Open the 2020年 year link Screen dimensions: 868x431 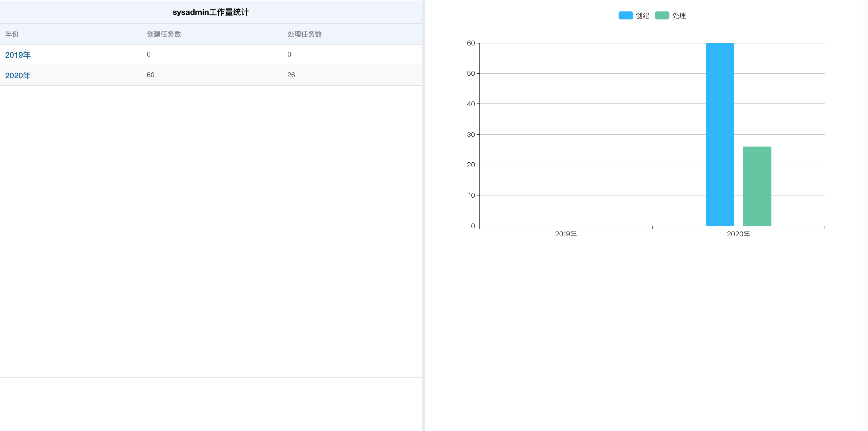click(x=18, y=75)
